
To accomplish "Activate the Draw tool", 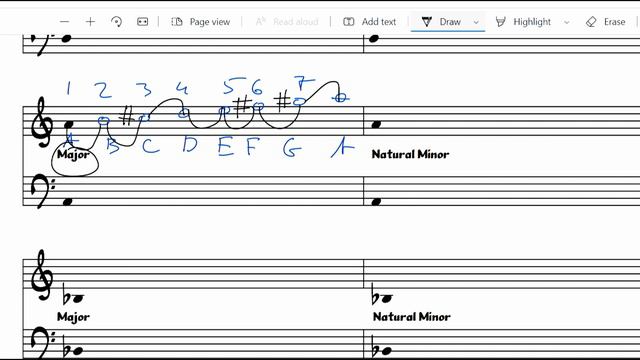I will click(442, 22).
